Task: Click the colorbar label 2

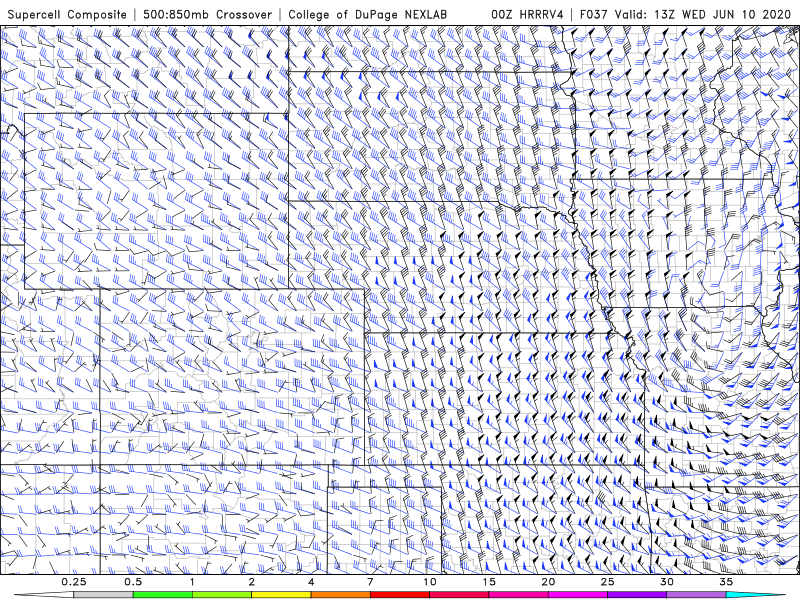Action: coord(252,582)
